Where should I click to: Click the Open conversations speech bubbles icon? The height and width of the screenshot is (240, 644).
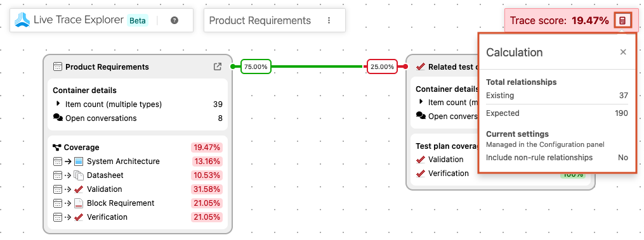[x=58, y=118]
